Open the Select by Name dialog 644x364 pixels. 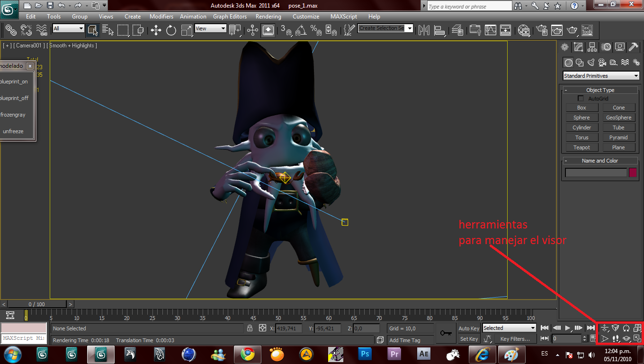[x=108, y=30]
